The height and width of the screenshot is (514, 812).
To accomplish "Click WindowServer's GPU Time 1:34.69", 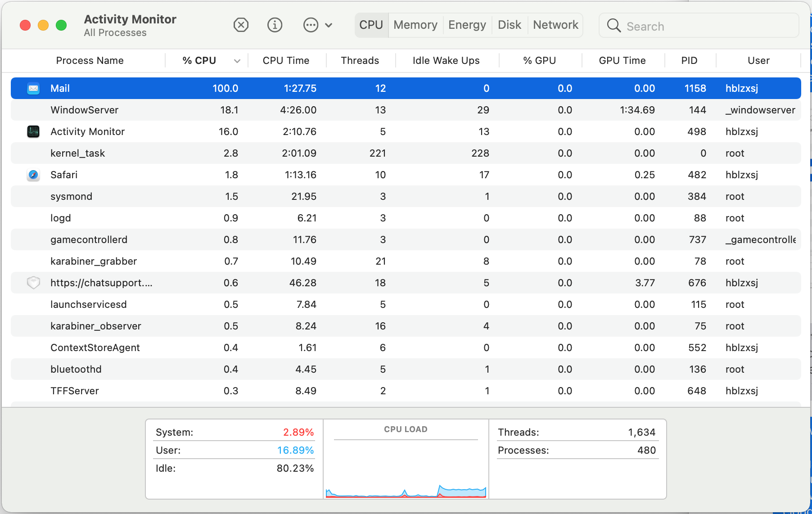I will coord(637,110).
